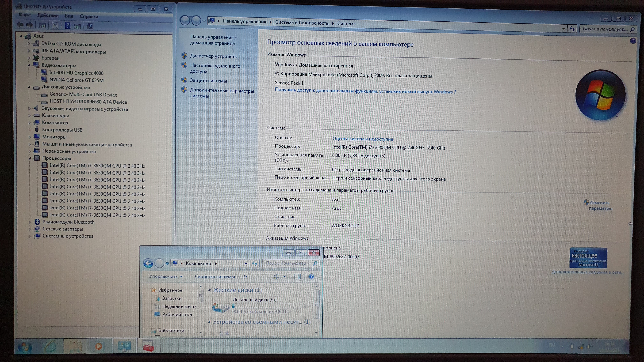Click Свойства системы button
This screenshot has width=644, height=362.
click(x=215, y=277)
